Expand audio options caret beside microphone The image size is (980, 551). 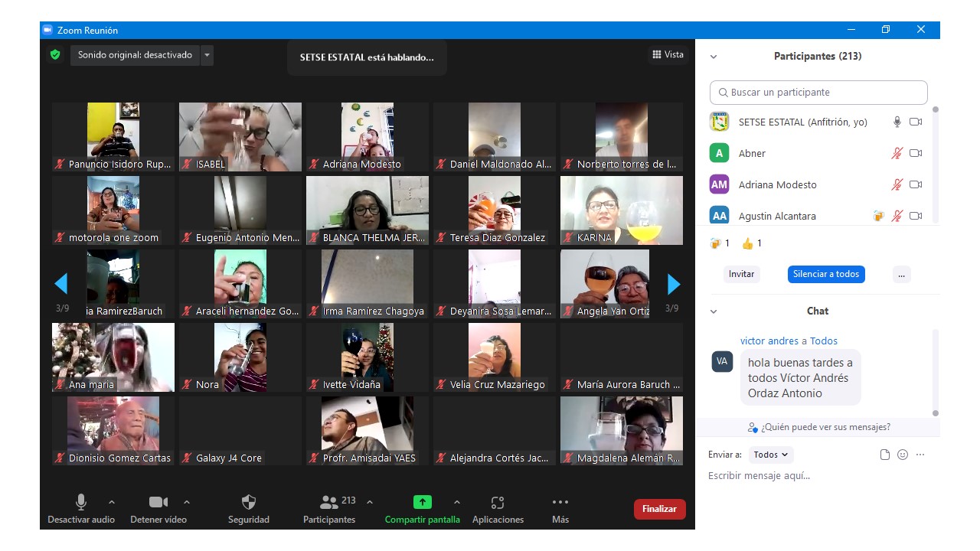point(112,502)
